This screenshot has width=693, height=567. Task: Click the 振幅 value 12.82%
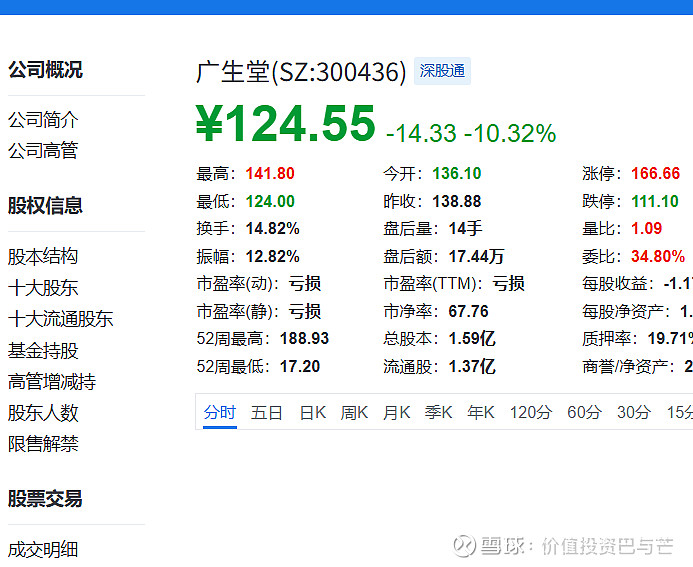pos(273,257)
